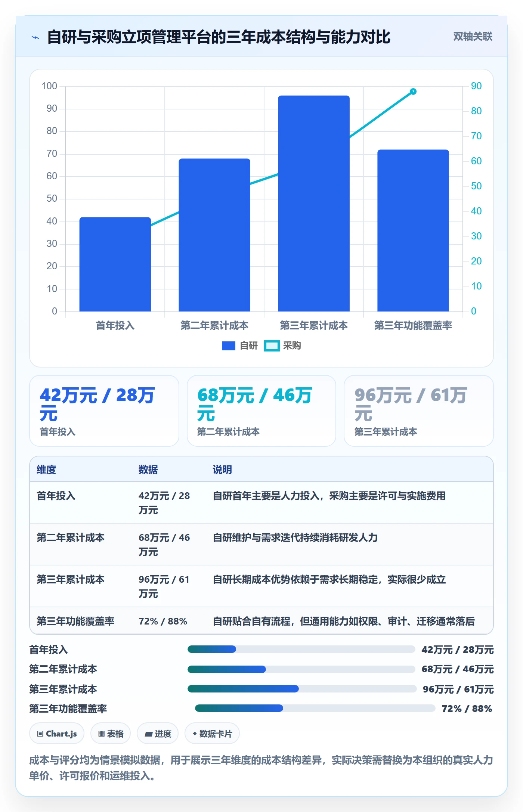Click the 维度 column header

click(x=46, y=469)
